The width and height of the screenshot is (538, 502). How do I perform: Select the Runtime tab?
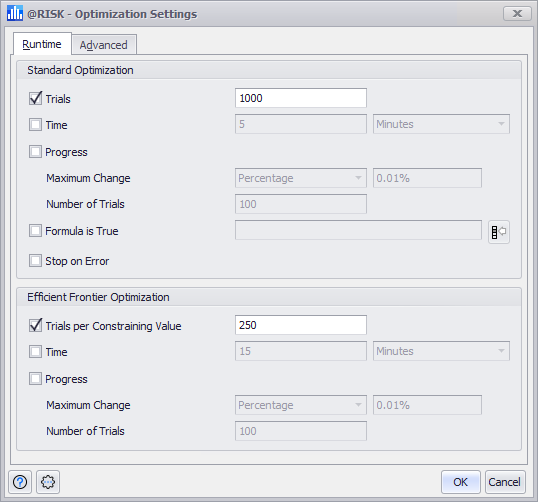[42, 44]
